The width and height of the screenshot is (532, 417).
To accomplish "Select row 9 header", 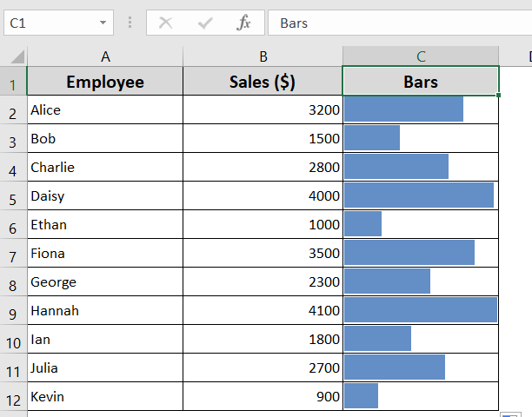I will point(13,310).
